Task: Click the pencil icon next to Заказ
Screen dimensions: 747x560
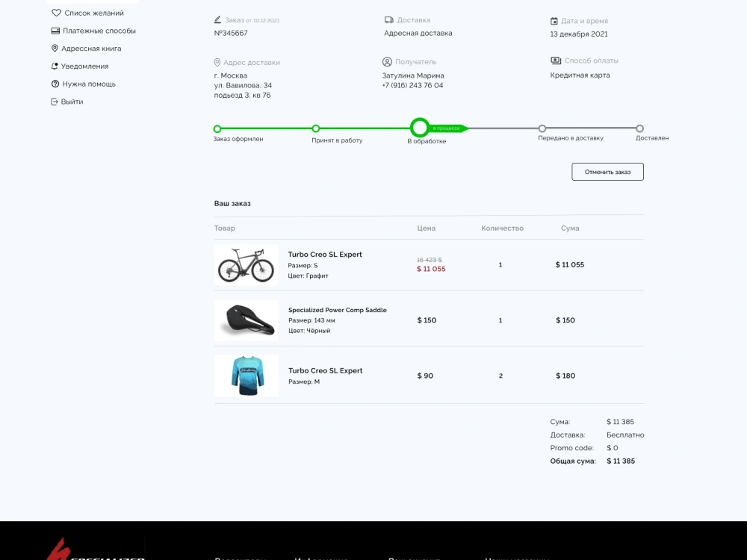Action: (x=217, y=19)
